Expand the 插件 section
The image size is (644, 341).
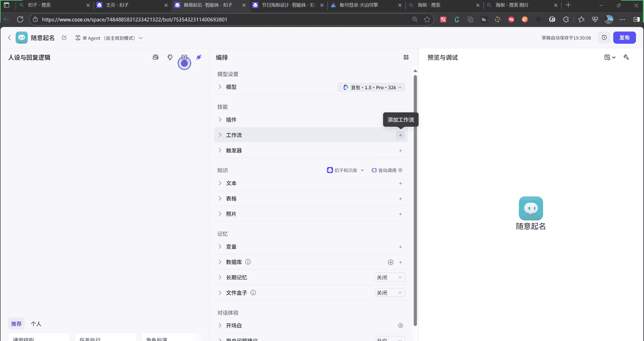(x=220, y=120)
